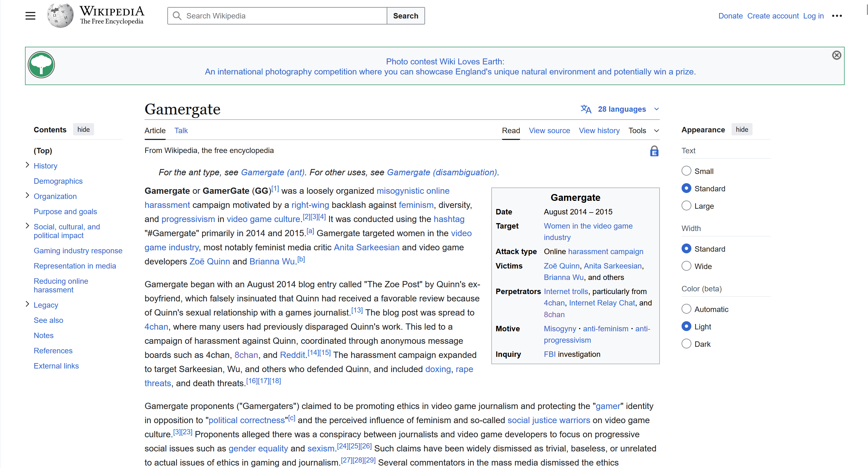Expand the History contents section
This screenshot has height=468, width=868.
(27, 165)
